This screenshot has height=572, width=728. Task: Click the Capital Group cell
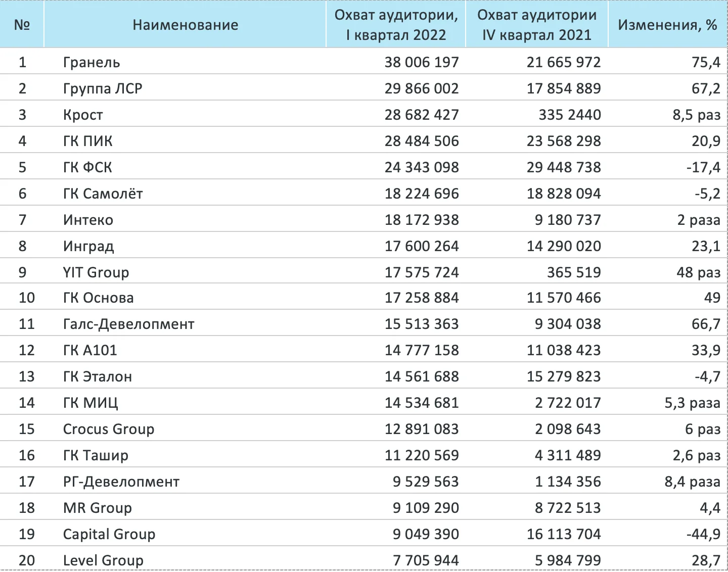[109, 534]
